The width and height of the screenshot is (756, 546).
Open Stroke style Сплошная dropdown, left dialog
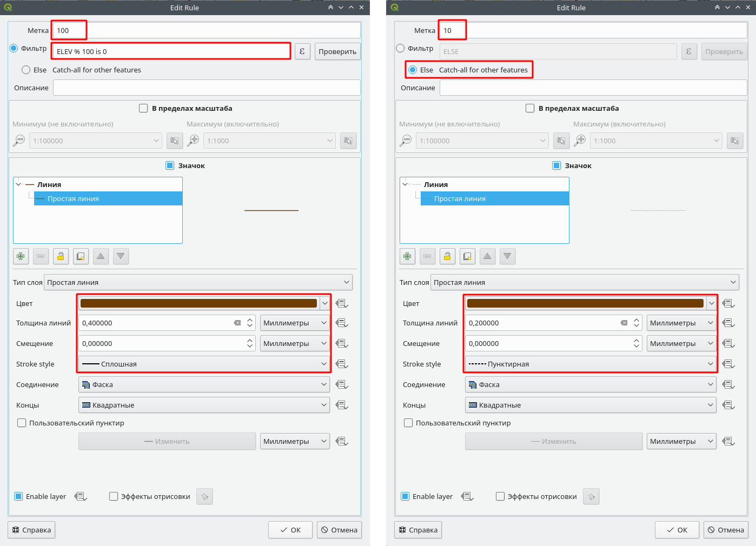click(x=204, y=364)
